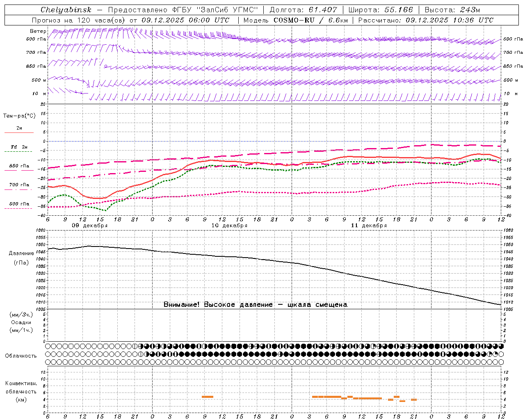Click the 'Высота: 243м' elevation value
The image size is (525, 420).
[452, 10]
